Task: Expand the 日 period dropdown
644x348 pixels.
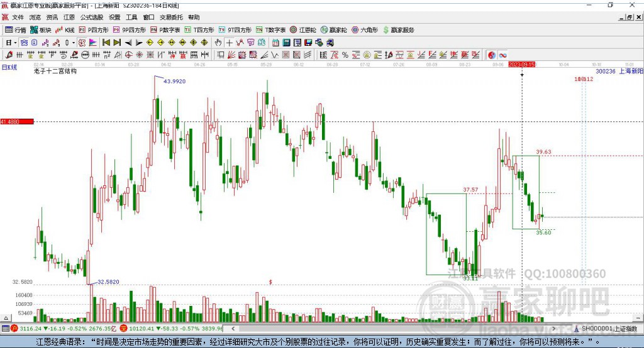Action: coord(15,43)
